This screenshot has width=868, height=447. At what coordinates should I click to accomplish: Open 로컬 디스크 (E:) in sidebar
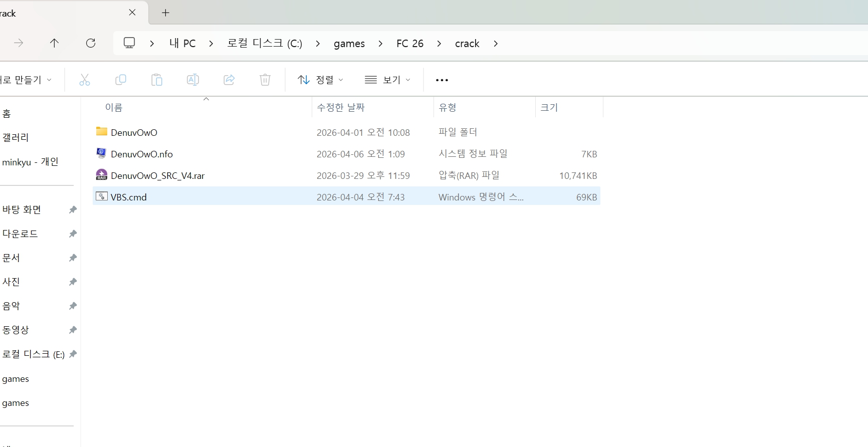point(34,354)
